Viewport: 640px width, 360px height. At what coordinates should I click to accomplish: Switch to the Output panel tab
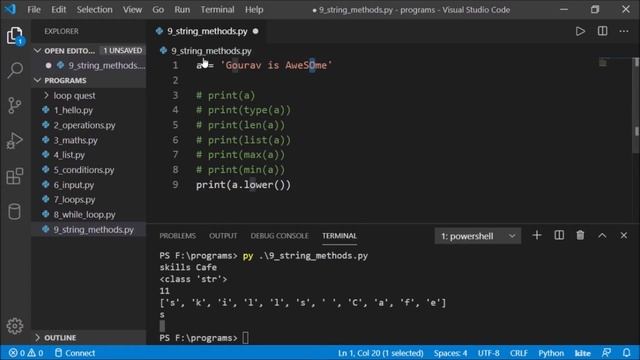pyautogui.click(x=223, y=236)
